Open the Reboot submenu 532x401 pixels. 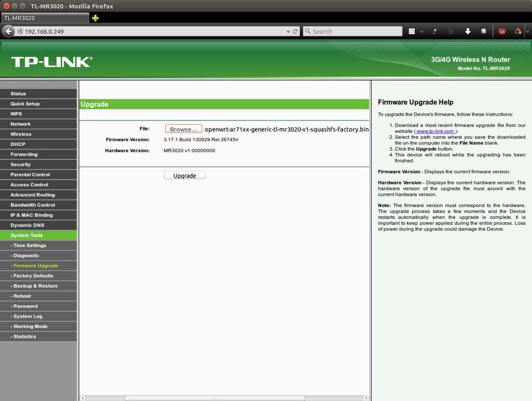[x=38, y=296]
